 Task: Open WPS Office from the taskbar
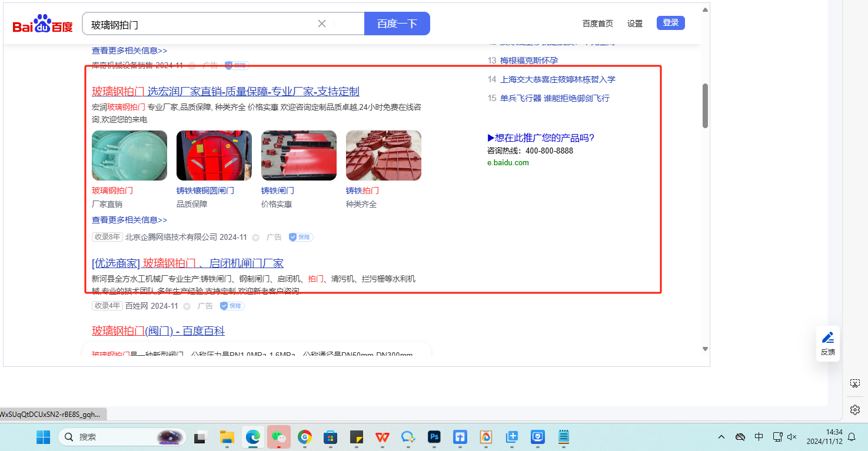pos(383,437)
